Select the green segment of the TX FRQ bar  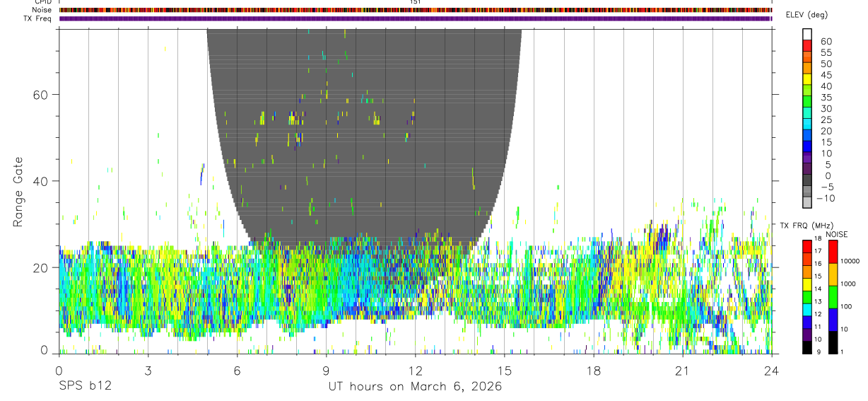(807, 296)
